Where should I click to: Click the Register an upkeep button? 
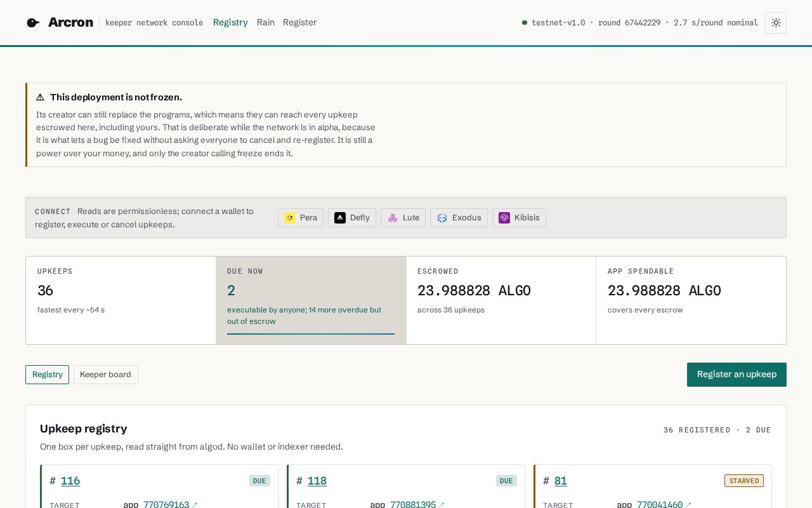click(737, 375)
